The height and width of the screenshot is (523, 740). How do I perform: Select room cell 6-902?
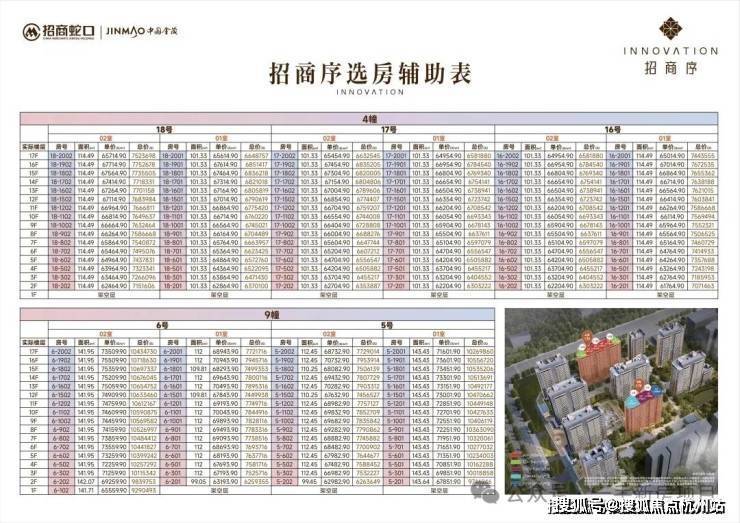click(x=61, y=430)
